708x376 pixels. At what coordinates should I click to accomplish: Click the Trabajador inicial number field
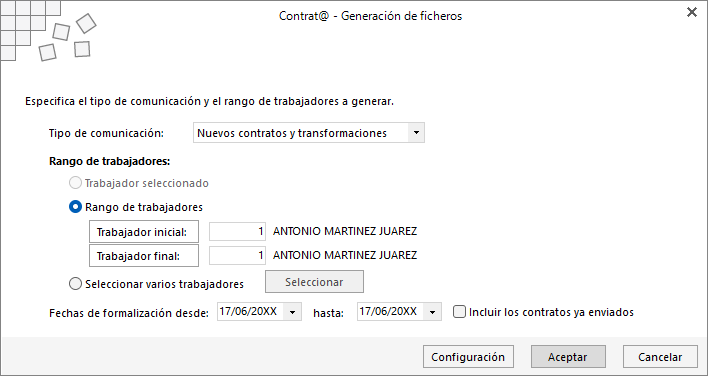click(238, 232)
